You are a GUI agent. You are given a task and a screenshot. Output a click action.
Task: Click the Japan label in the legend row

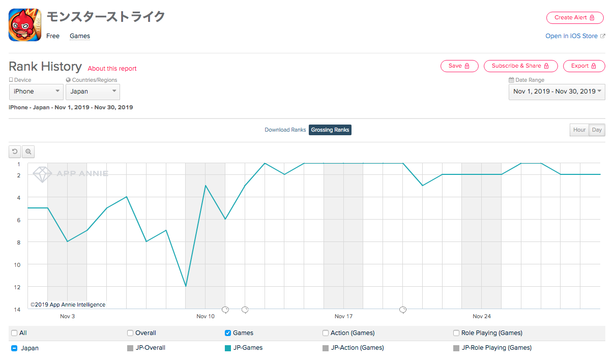tap(30, 348)
